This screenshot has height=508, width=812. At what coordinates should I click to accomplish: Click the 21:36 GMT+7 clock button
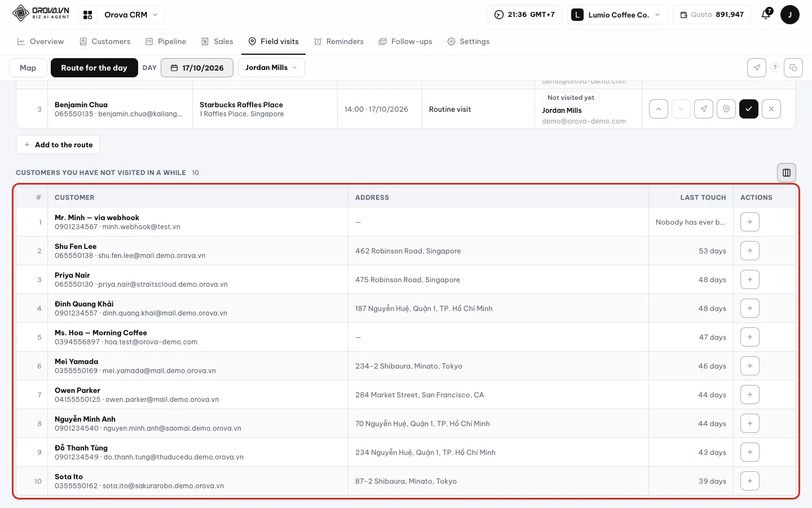pos(524,15)
